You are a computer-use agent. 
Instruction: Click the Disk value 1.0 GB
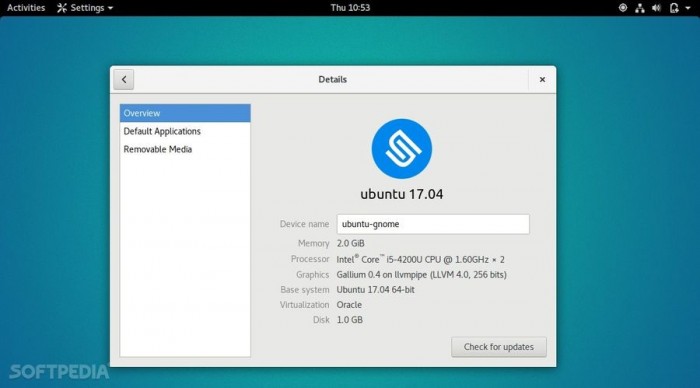pos(350,320)
